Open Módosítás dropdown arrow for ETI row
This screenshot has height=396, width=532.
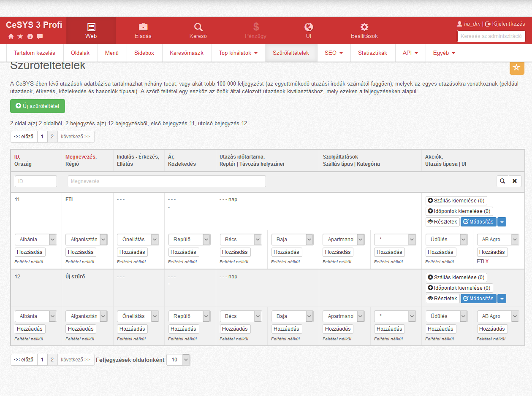(x=502, y=222)
